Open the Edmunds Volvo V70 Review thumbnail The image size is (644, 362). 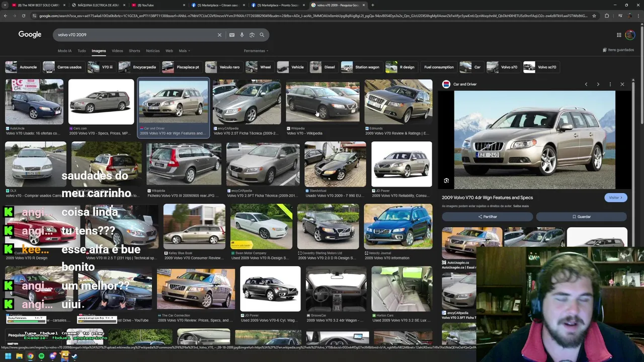398,102
